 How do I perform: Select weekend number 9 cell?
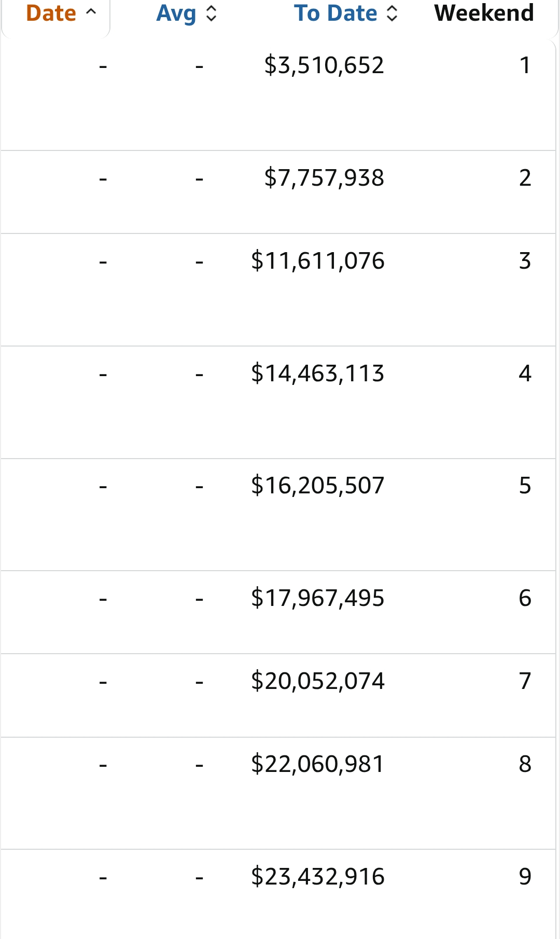click(525, 877)
